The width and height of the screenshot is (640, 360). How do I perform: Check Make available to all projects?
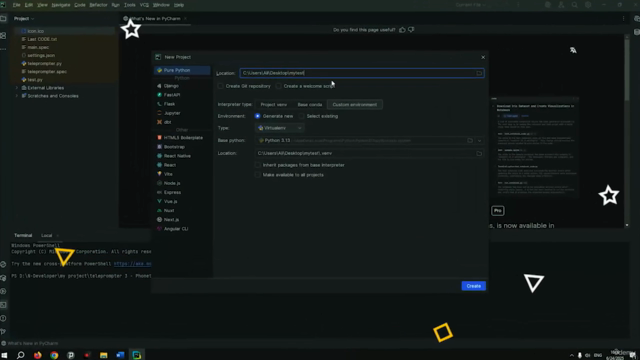pyautogui.click(x=258, y=175)
